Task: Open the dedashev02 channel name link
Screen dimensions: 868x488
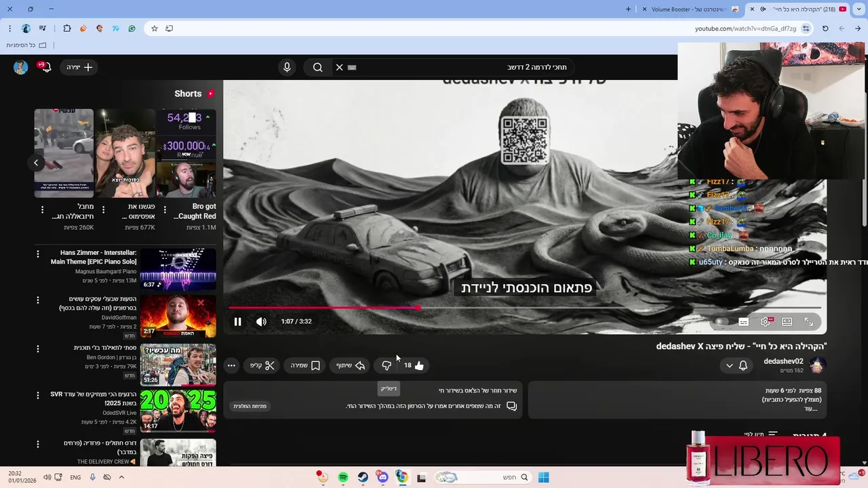Action: coord(783,361)
